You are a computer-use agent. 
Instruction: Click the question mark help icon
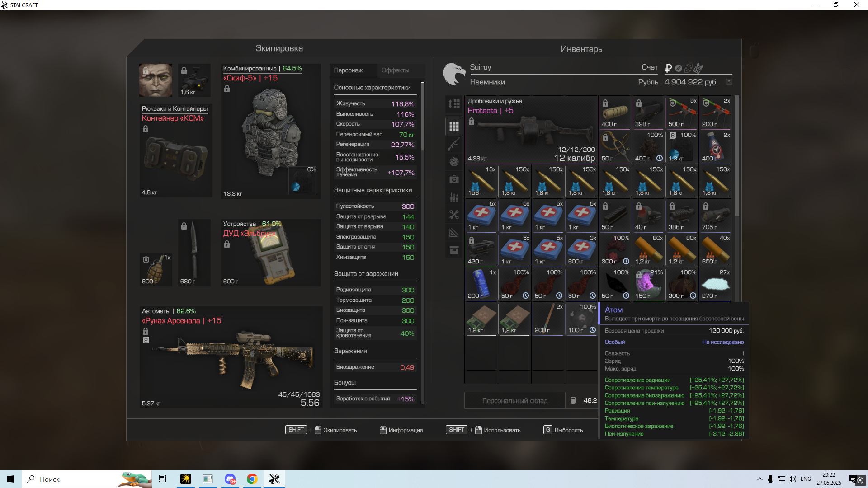coord(729,82)
